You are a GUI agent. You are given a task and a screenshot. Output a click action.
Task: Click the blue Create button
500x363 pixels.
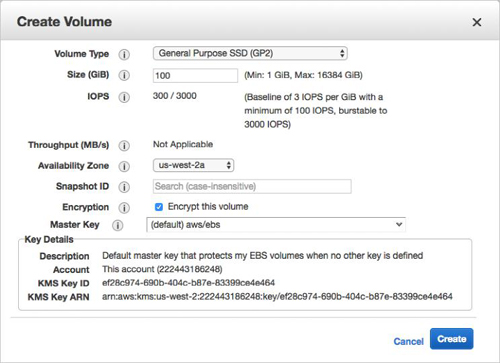pos(451,339)
